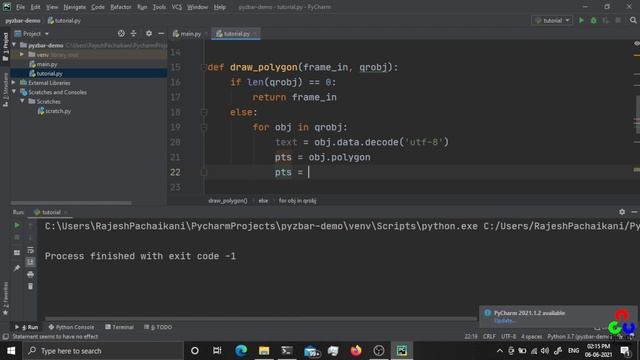Open the VCS menu
The width and height of the screenshot is (640, 360).
point(177,7)
